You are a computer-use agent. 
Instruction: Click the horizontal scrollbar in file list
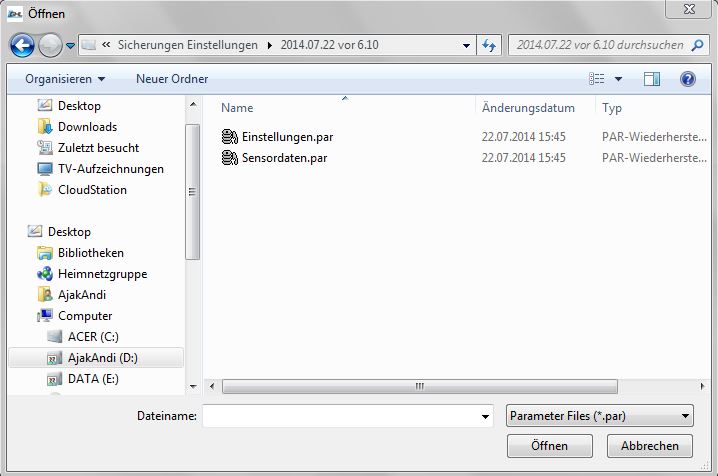pos(418,386)
